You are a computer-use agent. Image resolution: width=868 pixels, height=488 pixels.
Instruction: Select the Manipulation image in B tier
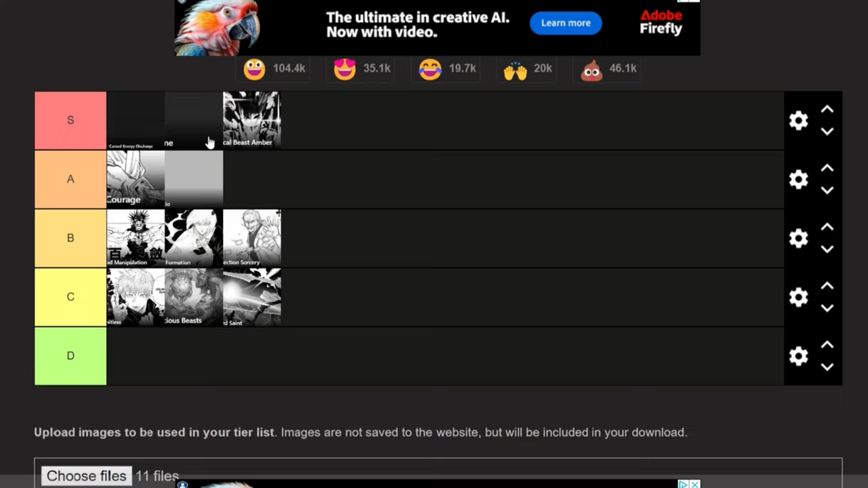point(136,238)
